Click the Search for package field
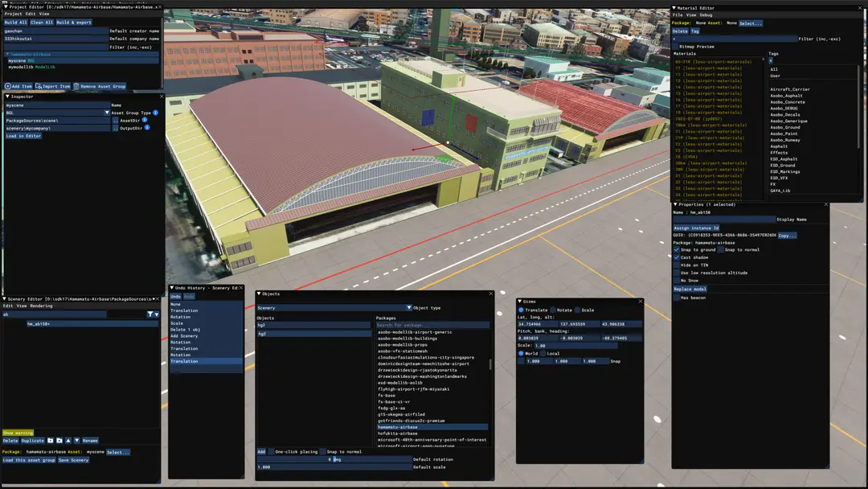 [433, 325]
